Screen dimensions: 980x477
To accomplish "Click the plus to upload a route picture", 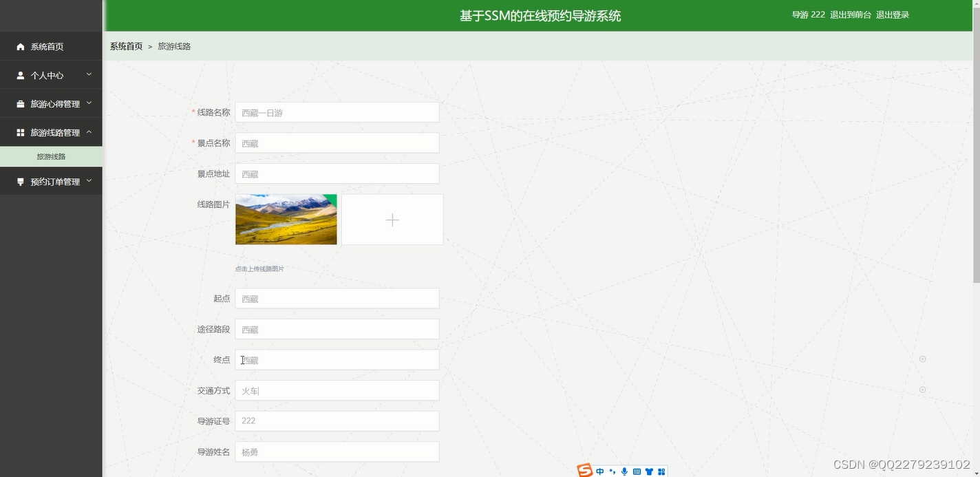I will pos(392,220).
